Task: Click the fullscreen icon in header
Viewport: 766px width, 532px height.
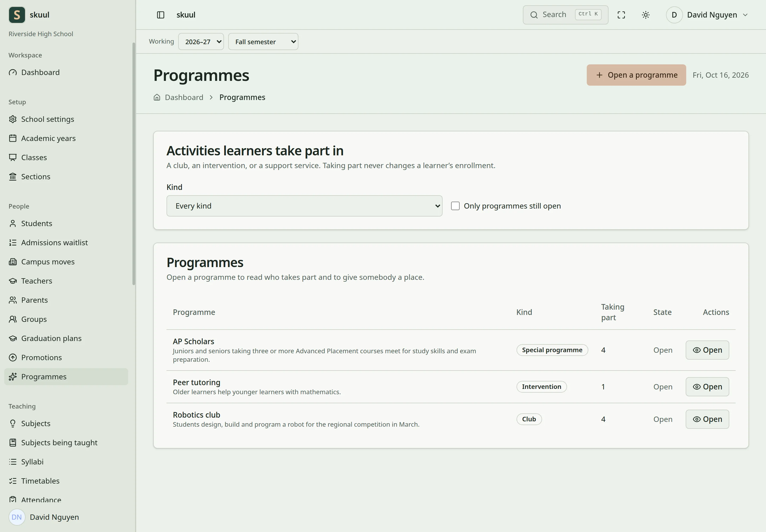Action: [621, 15]
